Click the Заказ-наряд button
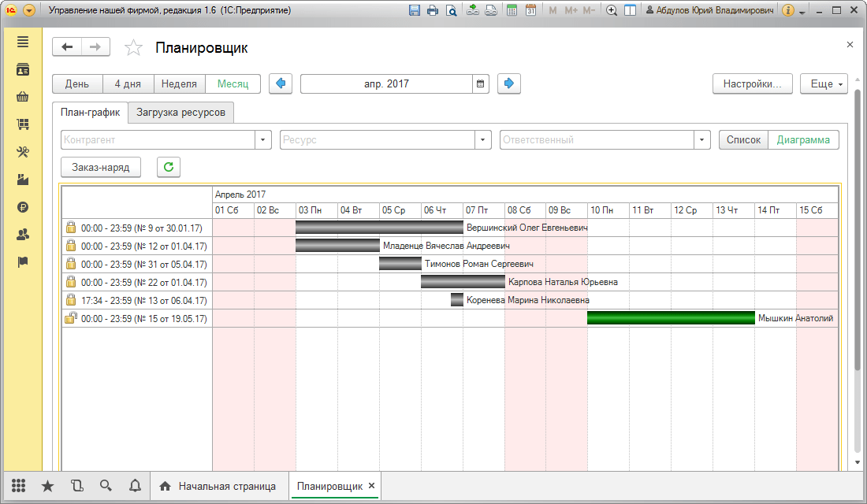867x504 pixels. [x=101, y=167]
